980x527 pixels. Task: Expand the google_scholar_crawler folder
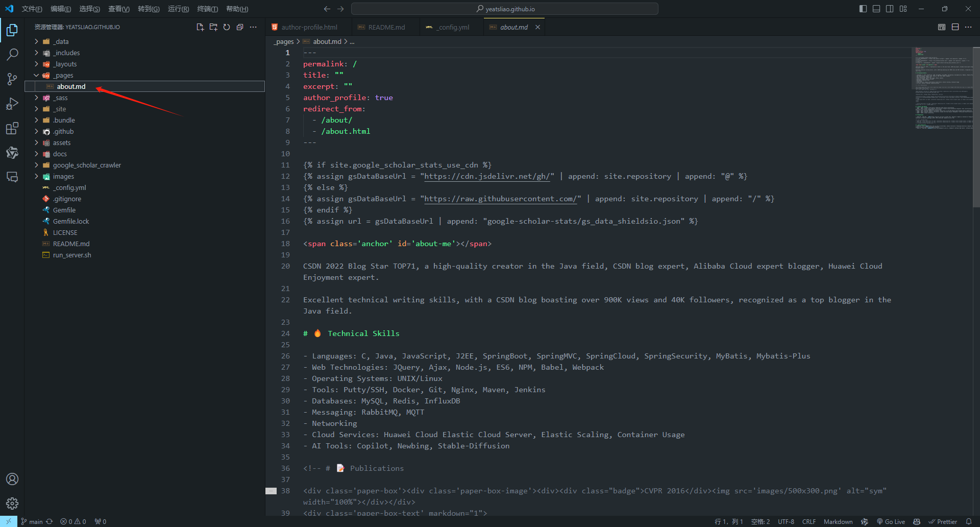[x=87, y=165]
